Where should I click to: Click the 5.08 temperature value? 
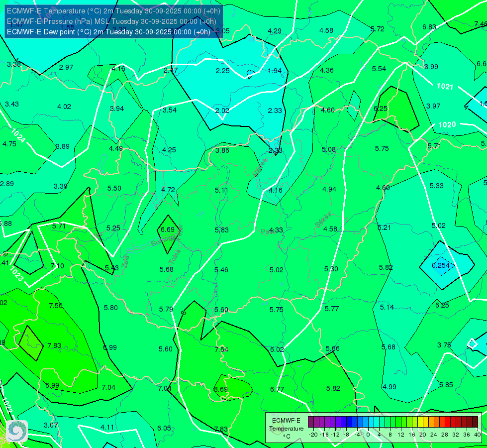(x=329, y=149)
